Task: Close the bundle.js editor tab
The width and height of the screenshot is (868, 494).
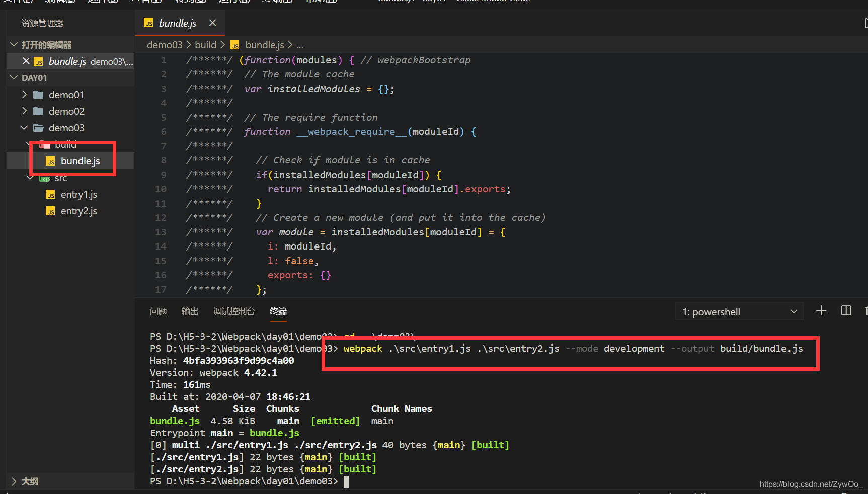Action: click(x=212, y=23)
